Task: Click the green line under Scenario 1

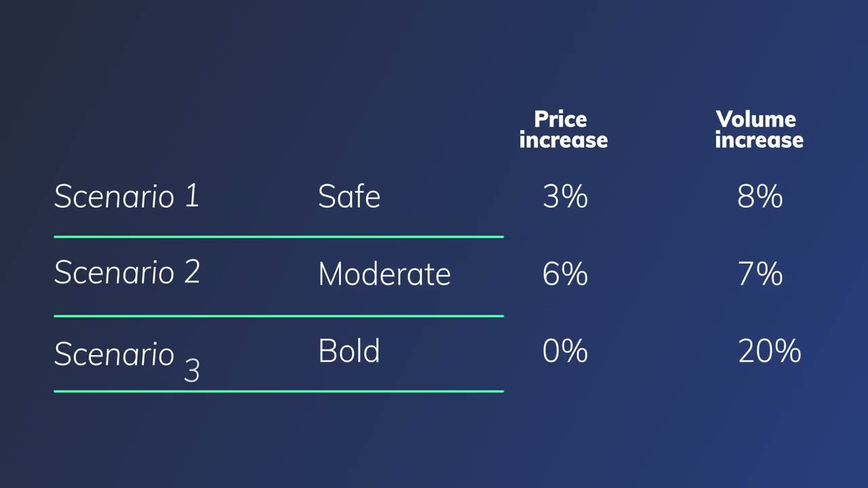Action: pyautogui.click(x=278, y=237)
